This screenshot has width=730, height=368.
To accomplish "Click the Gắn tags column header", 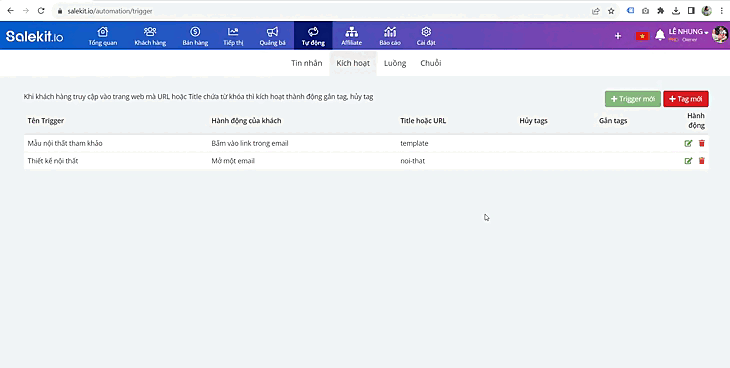I will [x=613, y=121].
